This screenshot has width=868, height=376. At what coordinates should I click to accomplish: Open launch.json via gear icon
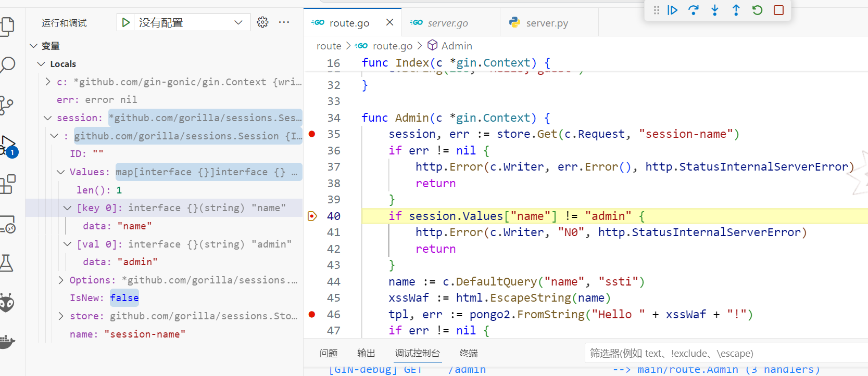(x=262, y=22)
